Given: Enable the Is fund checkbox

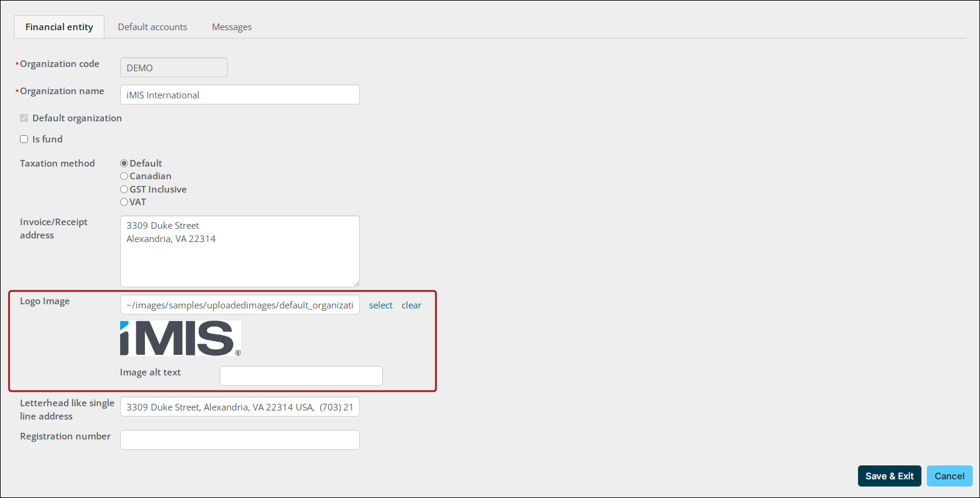Looking at the screenshot, I should (x=24, y=139).
